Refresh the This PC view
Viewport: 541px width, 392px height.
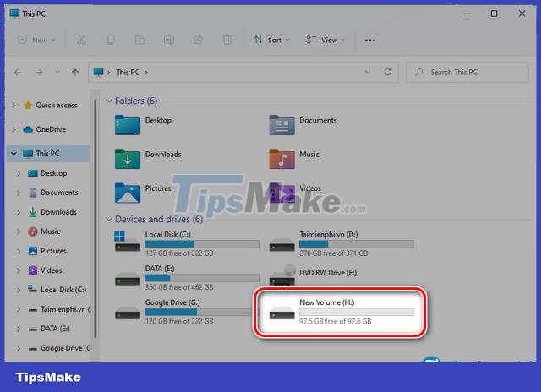click(x=388, y=72)
